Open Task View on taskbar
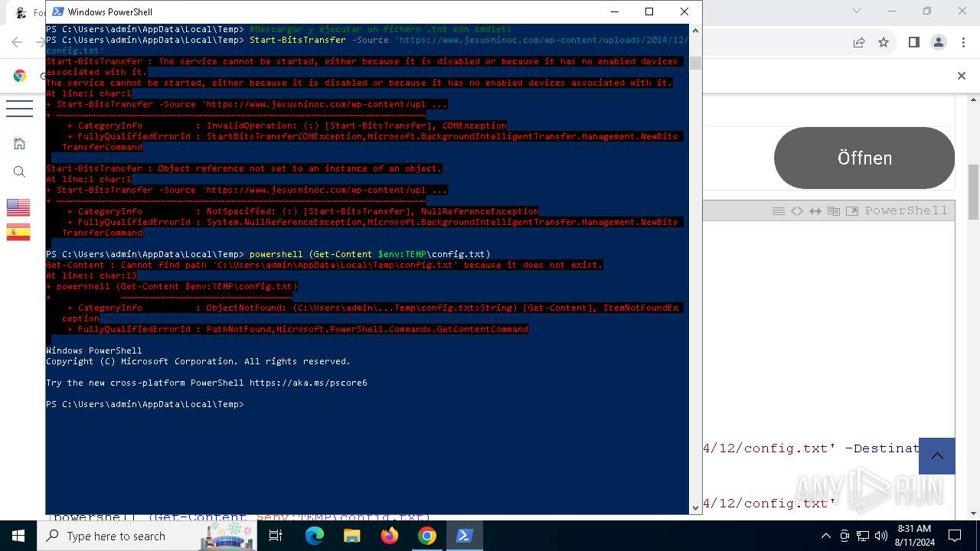This screenshot has width=980, height=551. (276, 536)
